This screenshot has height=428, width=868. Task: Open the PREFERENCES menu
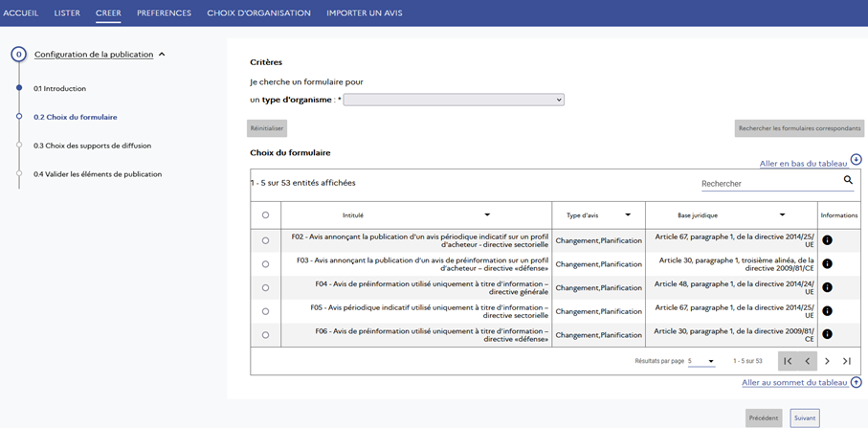pos(164,12)
